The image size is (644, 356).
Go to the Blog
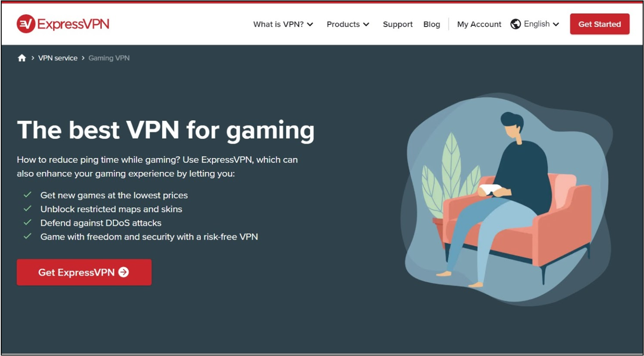tap(432, 24)
